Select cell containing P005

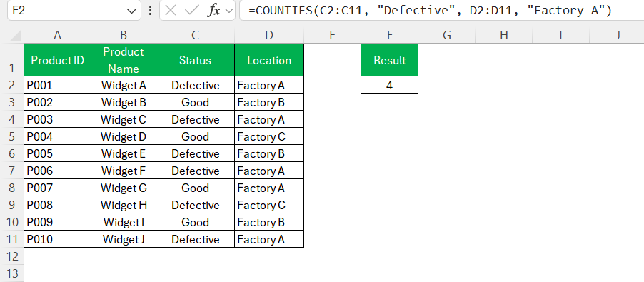[58, 153]
